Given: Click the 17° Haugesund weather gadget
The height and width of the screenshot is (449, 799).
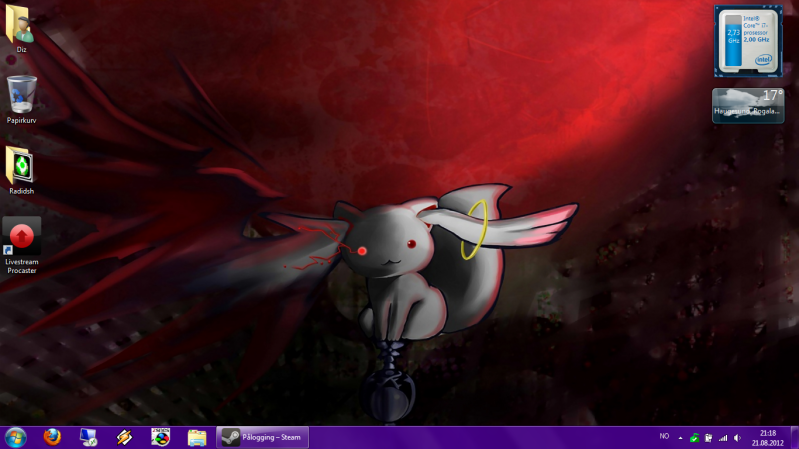Looking at the screenshot, I should [748, 105].
